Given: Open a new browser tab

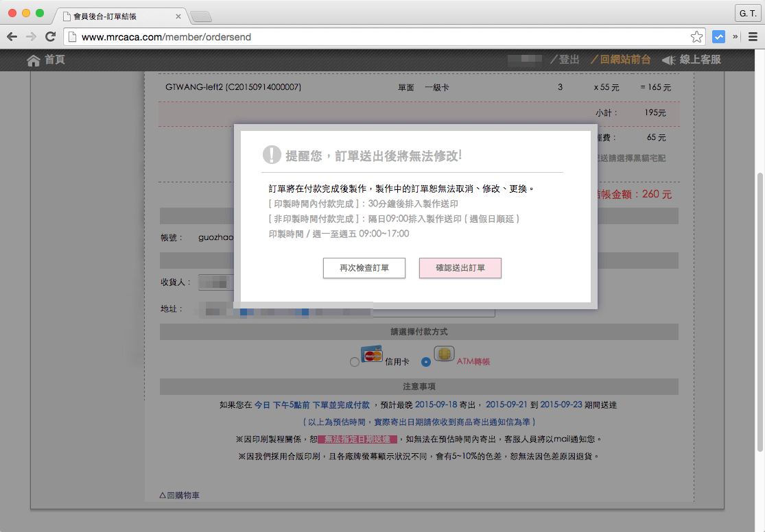Looking at the screenshot, I should pos(200,16).
